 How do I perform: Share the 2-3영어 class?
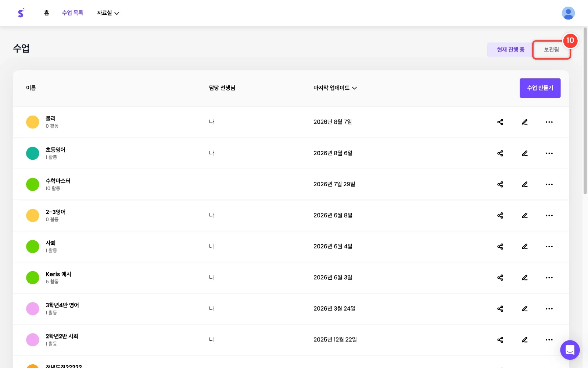pos(500,215)
